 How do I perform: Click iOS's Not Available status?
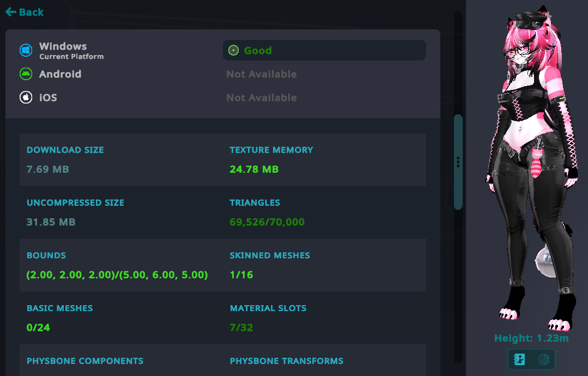(x=262, y=98)
